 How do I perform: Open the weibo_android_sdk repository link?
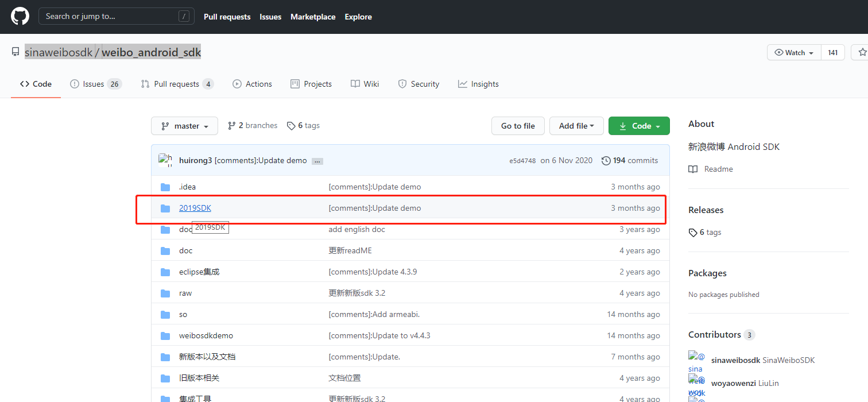point(152,52)
